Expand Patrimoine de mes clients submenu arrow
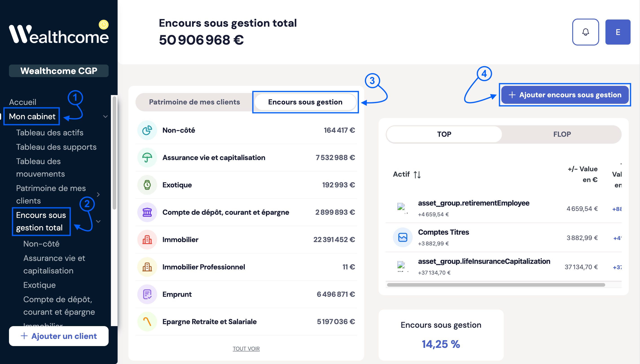The width and height of the screenshot is (640, 364). click(98, 195)
